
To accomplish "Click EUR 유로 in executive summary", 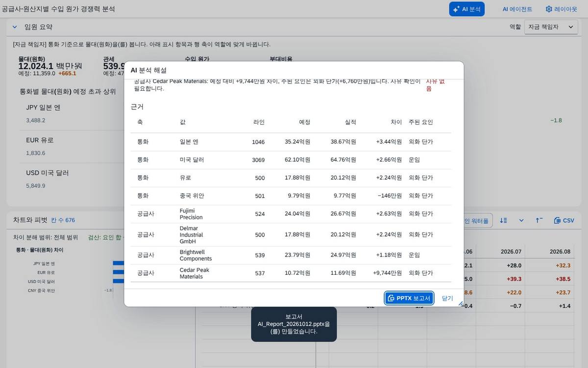I will tap(40, 140).
